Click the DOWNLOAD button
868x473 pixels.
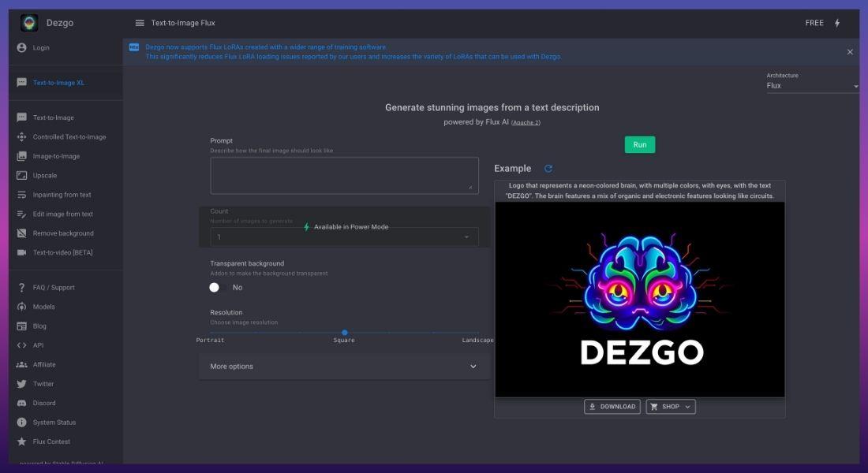click(612, 407)
